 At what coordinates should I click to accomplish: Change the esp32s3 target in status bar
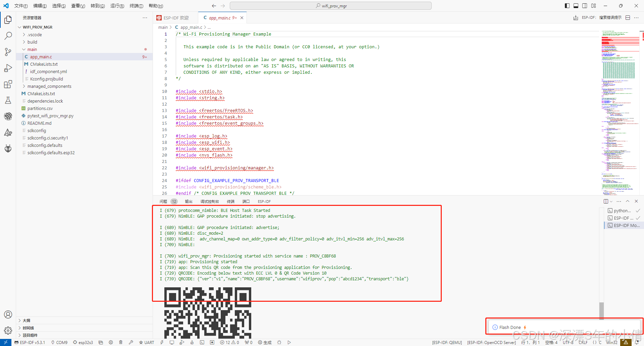[x=83, y=342]
